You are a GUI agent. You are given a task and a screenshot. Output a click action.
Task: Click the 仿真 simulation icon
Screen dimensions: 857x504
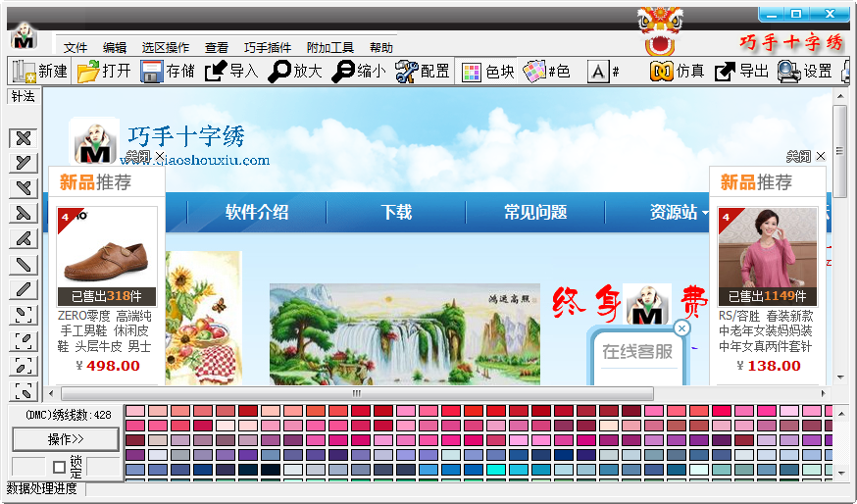tap(677, 71)
